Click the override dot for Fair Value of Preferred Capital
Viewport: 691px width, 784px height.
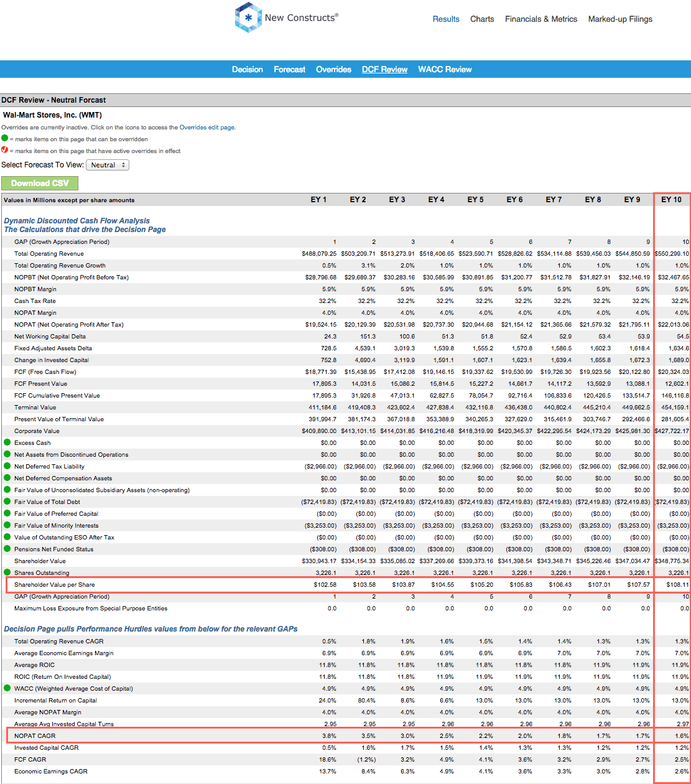coord(7,513)
